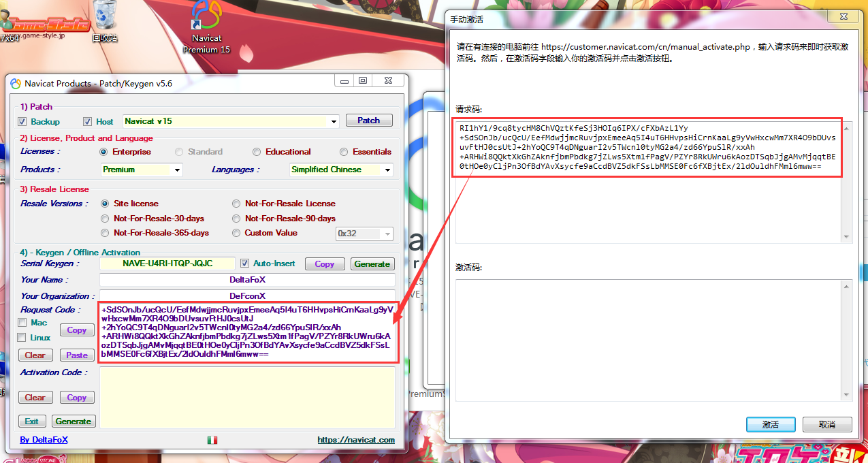Open the Recycle Bin desktop icon
868x463 pixels.
[105, 20]
